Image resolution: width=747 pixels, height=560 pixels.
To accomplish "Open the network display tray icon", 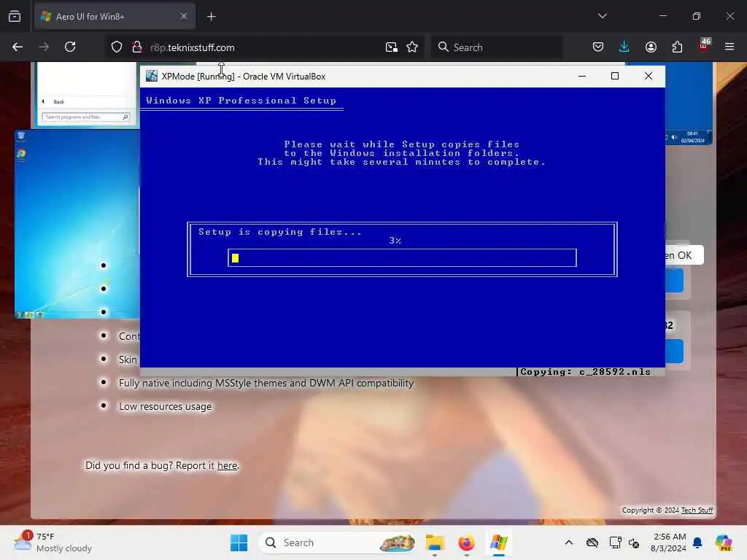I will pos(615,542).
